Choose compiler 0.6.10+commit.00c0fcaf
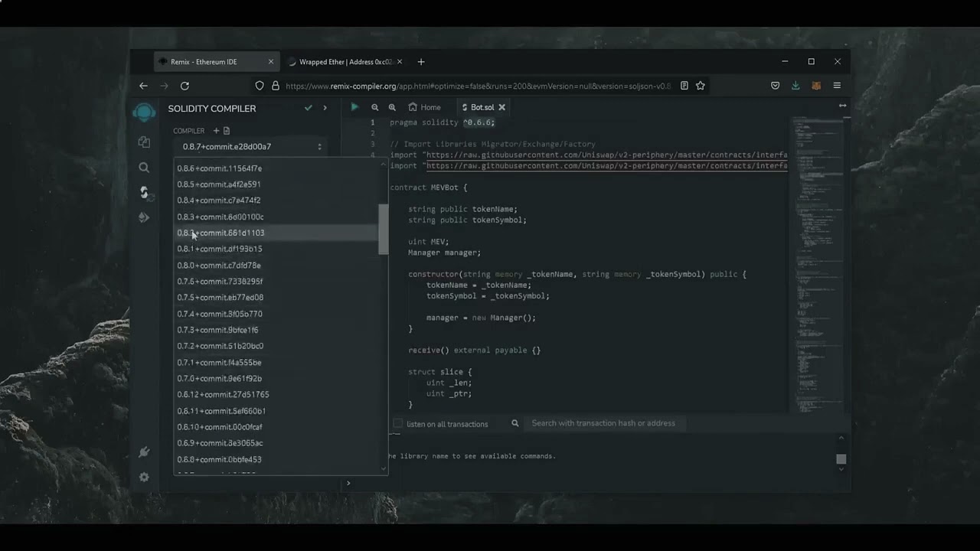980x551 pixels. [276, 427]
